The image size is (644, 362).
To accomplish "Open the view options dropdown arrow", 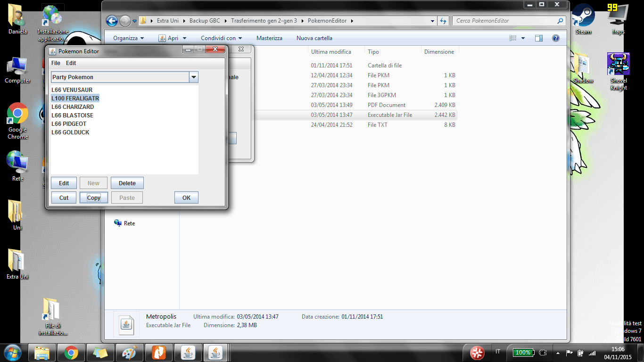I will [x=523, y=38].
